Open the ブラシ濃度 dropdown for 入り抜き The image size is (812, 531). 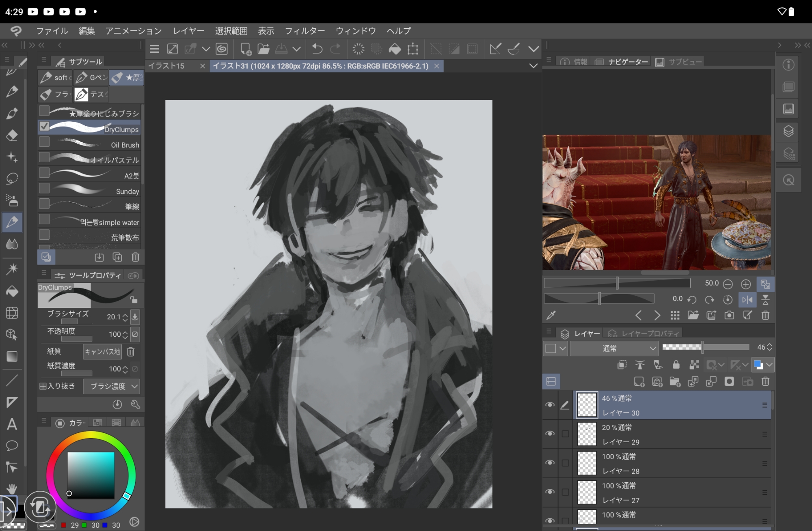click(x=112, y=386)
